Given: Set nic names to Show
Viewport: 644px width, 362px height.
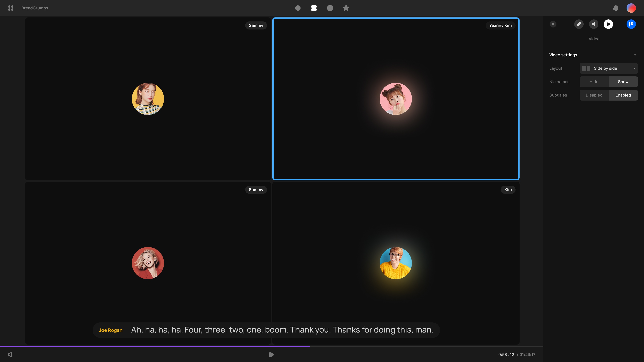Looking at the screenshot, I should [x=623, y=82].
